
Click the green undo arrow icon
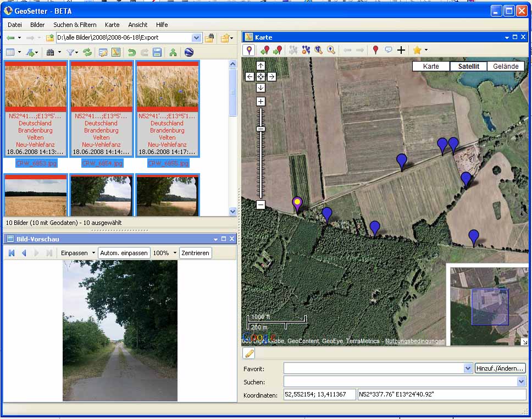tap(131, 52)
